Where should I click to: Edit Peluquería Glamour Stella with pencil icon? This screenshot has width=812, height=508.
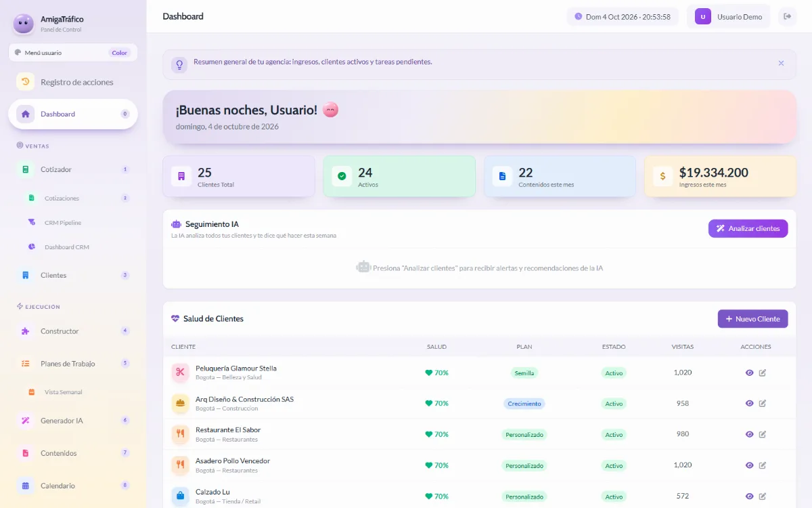point(763,373)
